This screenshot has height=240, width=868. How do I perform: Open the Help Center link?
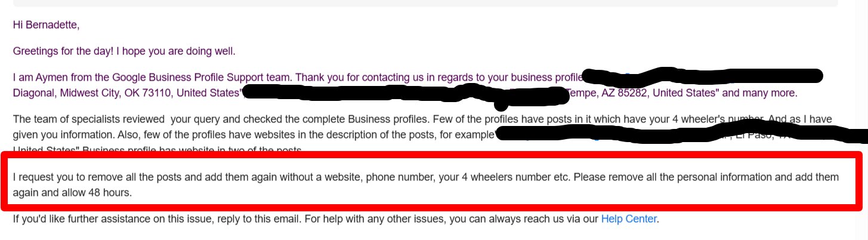[x=629, y=219]
